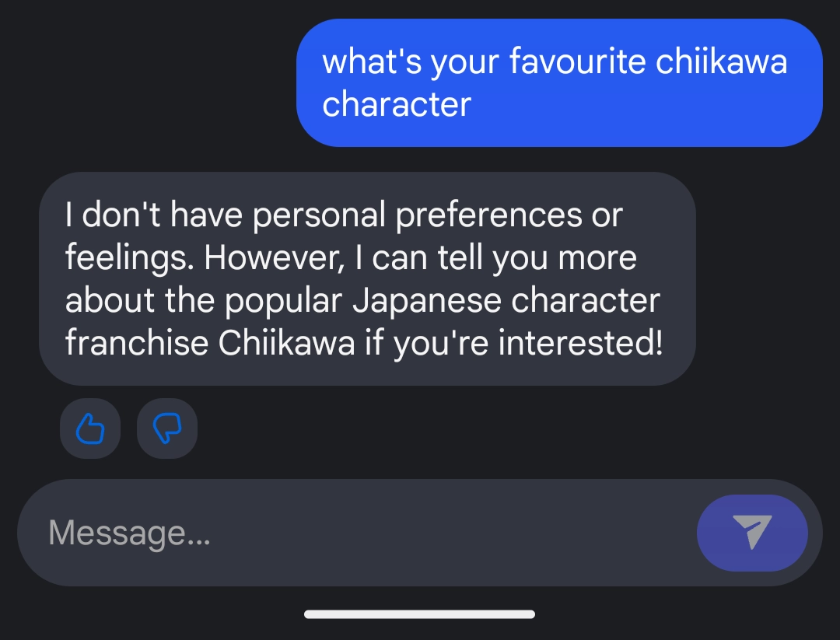Click "I don't have" opening reply text

pos(155,215)
